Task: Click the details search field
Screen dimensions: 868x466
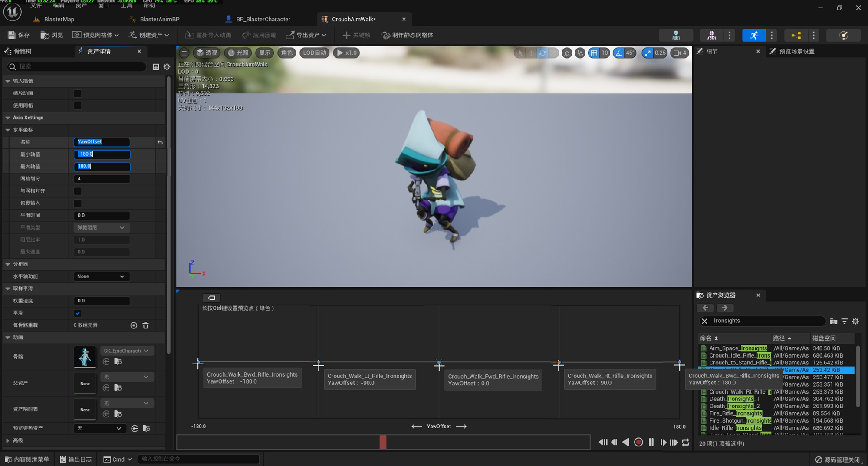Action: 77,66
